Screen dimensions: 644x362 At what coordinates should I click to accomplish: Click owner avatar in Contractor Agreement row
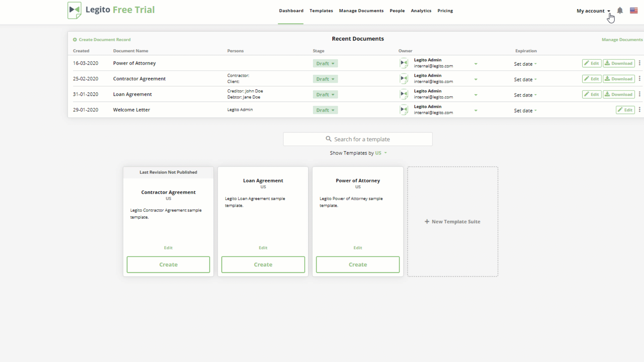(x=404, y=78)
